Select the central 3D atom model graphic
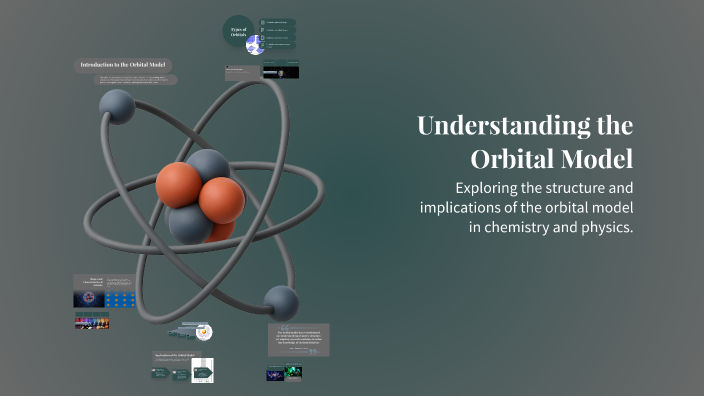704x396 pixels. [204, 202]
